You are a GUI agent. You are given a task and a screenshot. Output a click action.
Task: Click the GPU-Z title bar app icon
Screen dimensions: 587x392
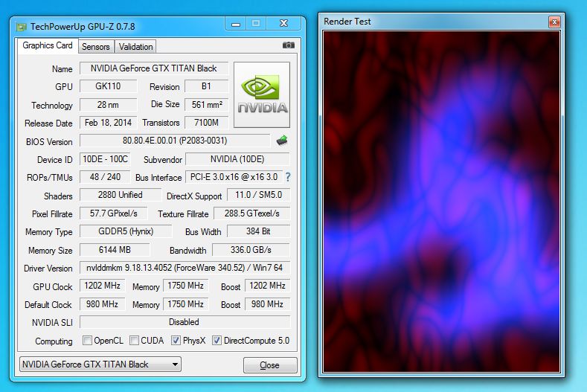tap(22, 27)
